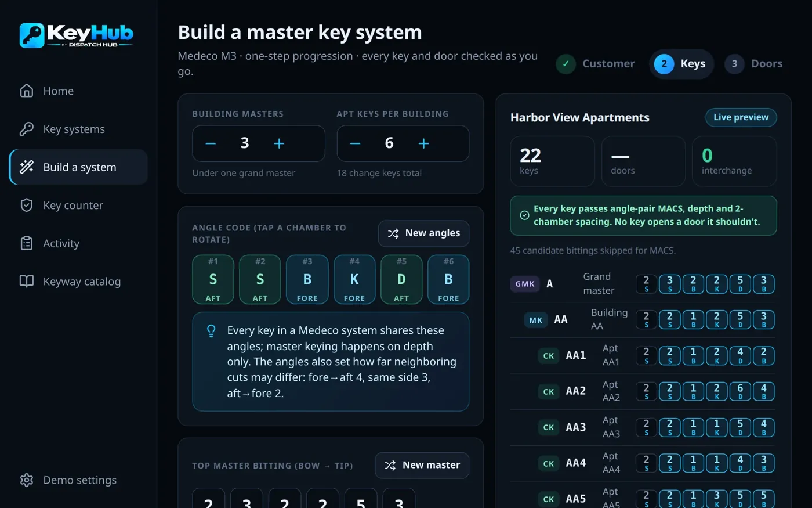Click the Grand master label

click(599, 284)
